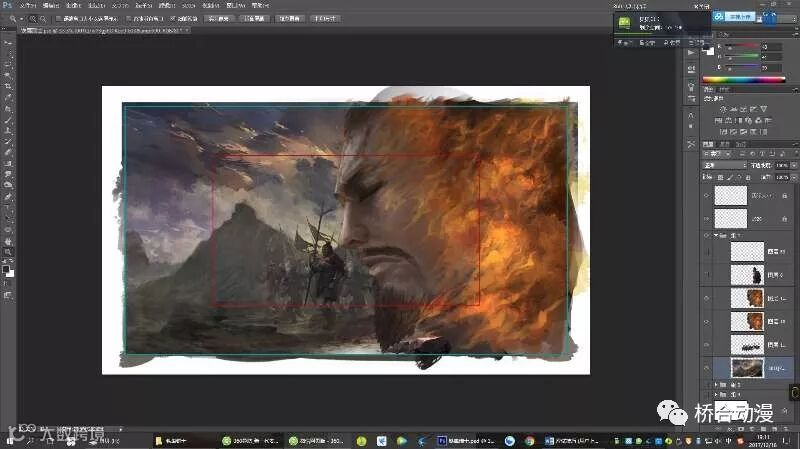Image resolution: width=800 pixels, height=449 pixels.
Task: Close the open document tab
Action: click(187, 31)
